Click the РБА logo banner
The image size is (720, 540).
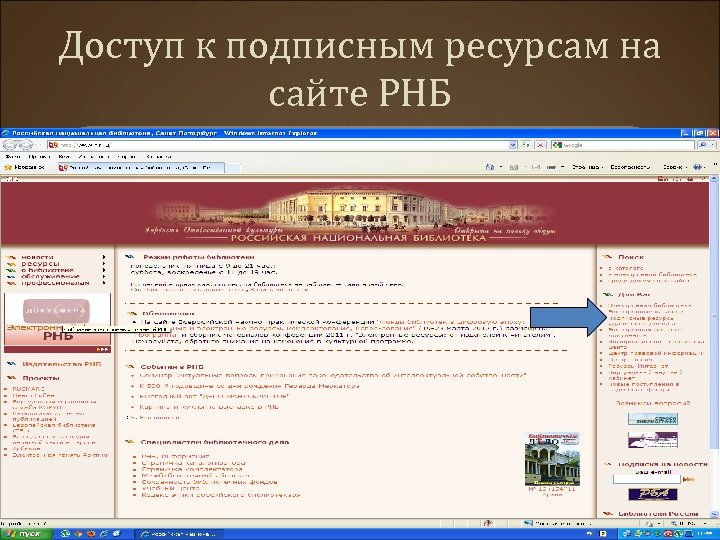[652, 495]
